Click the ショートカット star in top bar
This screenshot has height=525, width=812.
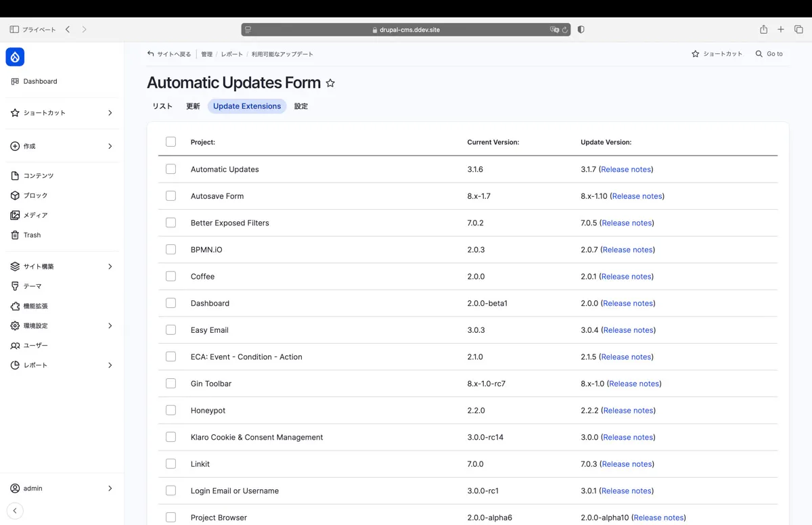[x=695, y=54]
